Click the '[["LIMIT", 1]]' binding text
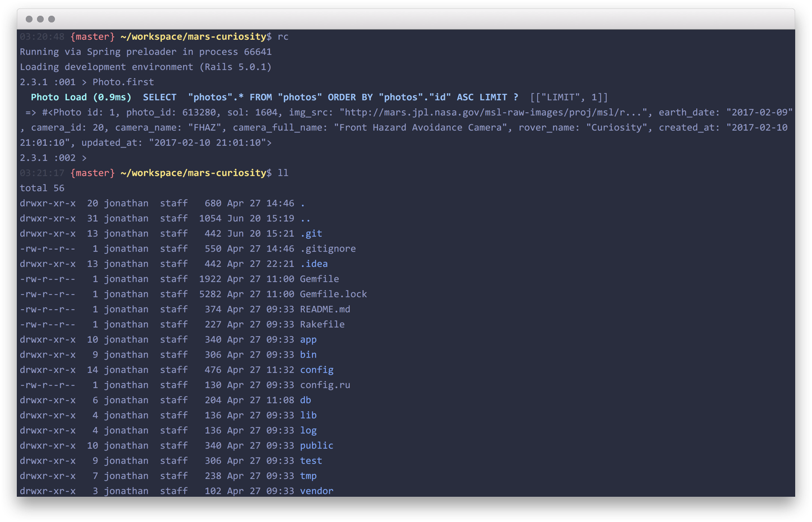 (x=569, y=97)
